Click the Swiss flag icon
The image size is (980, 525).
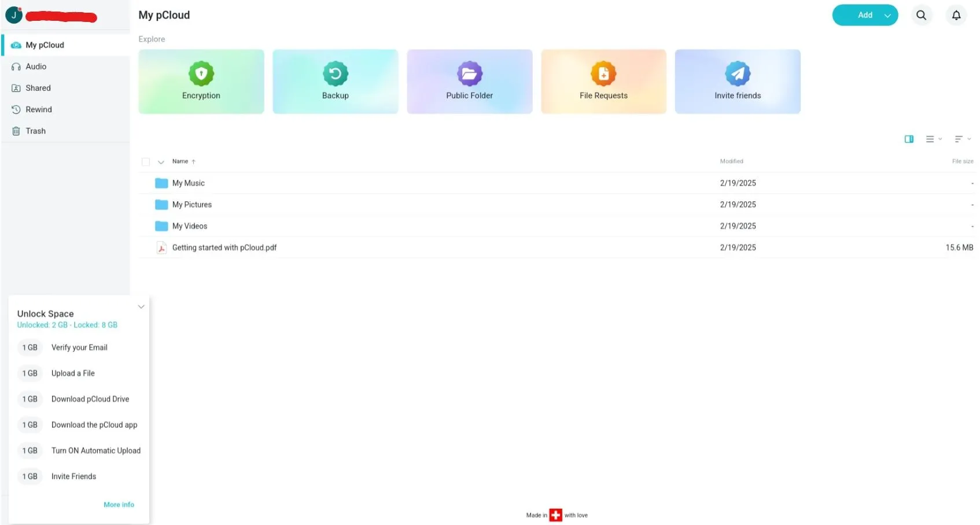[555, 515]
